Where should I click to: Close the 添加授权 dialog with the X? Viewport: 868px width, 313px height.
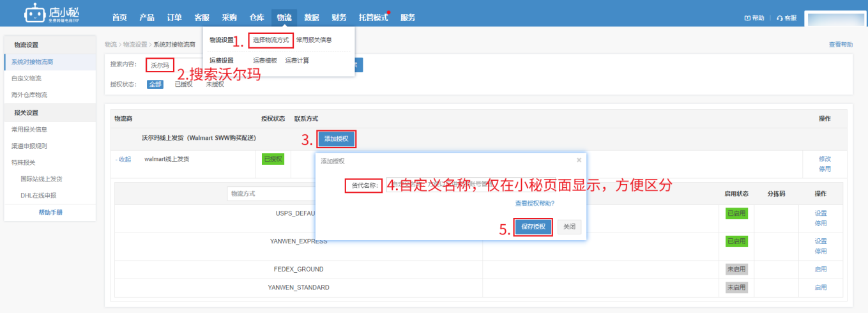coord(579,160)
